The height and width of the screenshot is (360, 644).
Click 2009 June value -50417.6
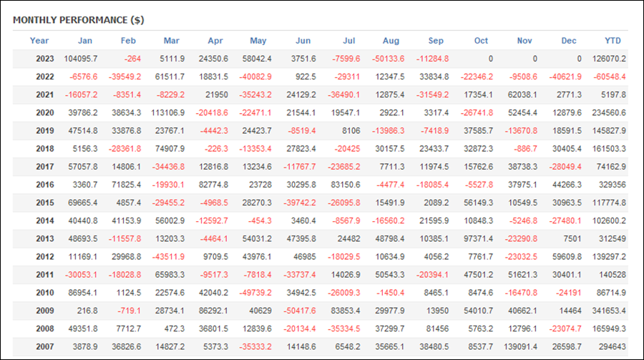[299, 311]
